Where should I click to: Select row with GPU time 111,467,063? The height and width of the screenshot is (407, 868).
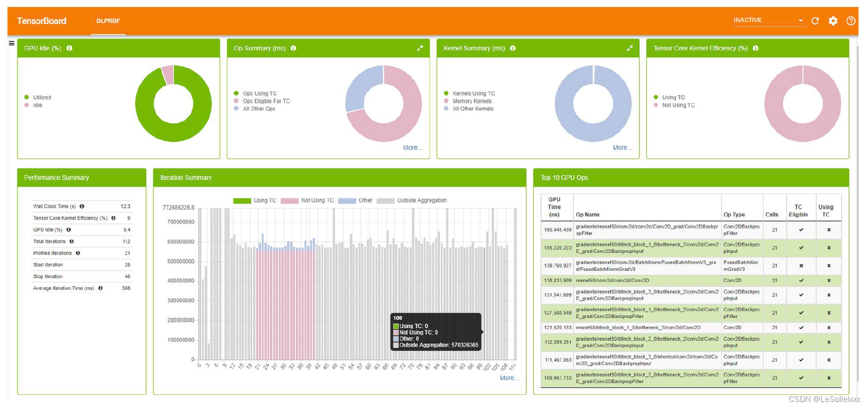point(691,360)
